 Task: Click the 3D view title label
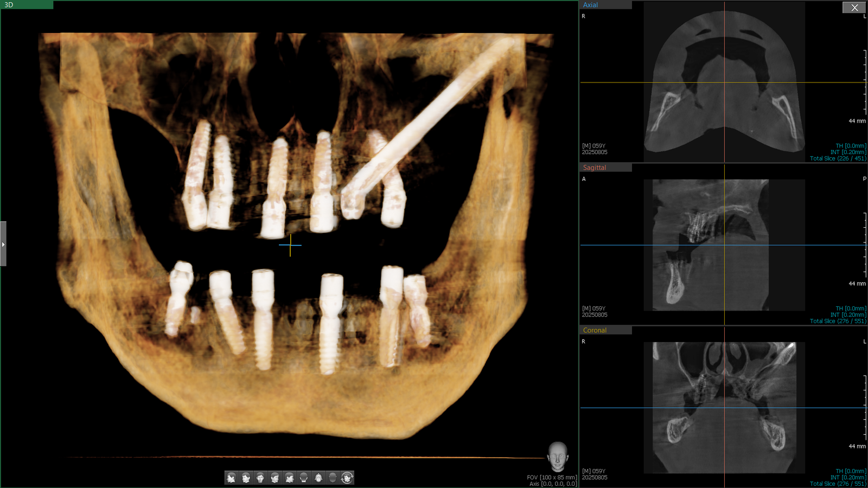pos(9,5)
